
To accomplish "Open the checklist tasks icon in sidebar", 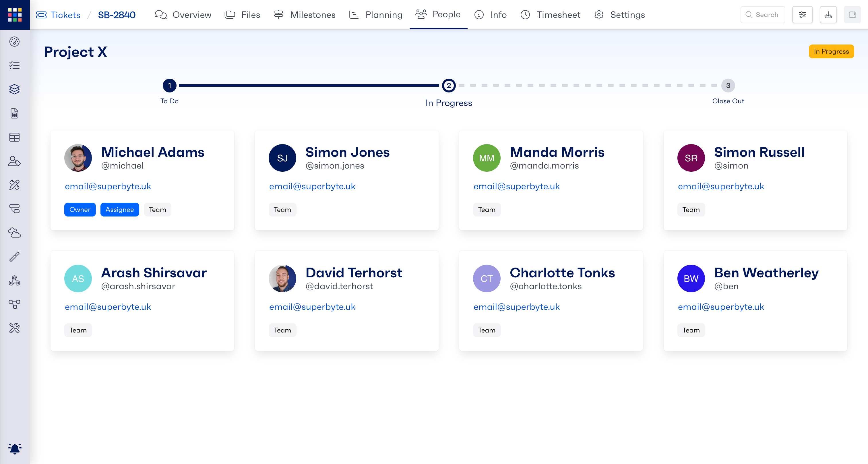I will [14, 65].
